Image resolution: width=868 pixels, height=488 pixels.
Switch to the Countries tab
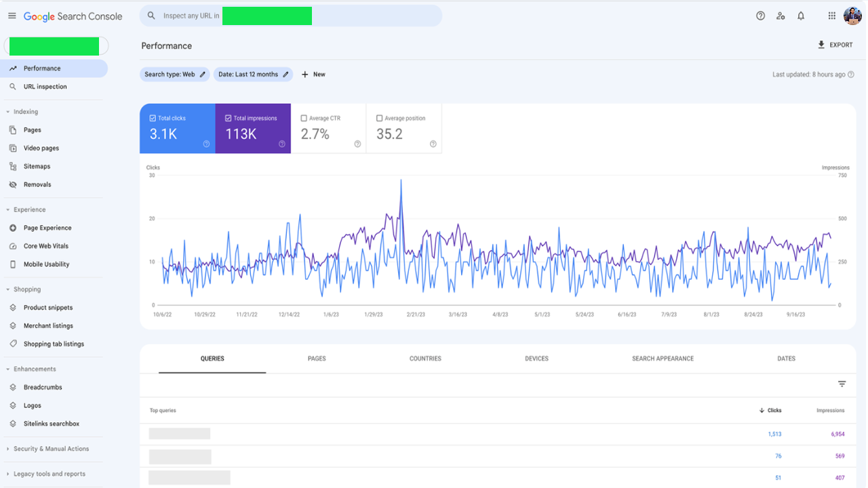[425, 359]
